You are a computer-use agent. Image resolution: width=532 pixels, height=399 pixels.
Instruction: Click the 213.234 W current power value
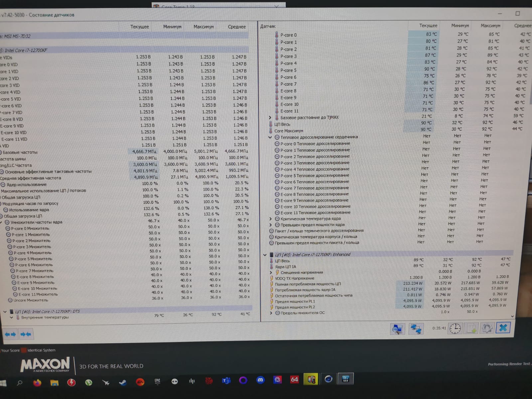[413, 283]
